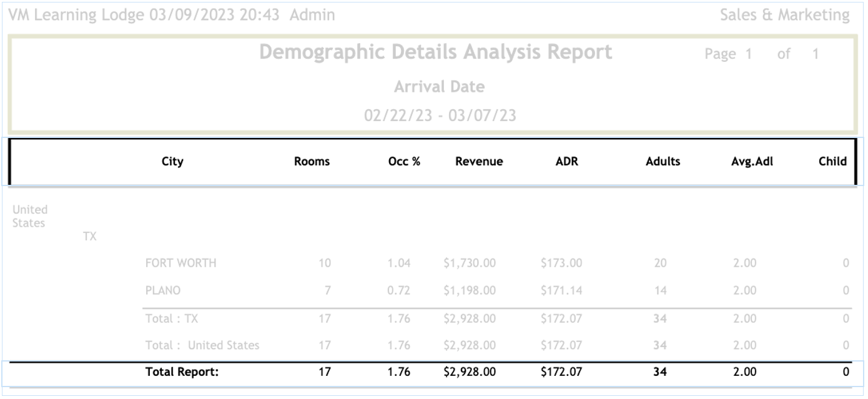Click the Adults column header
The image size is (868, 399).
(x=663, y=162)
